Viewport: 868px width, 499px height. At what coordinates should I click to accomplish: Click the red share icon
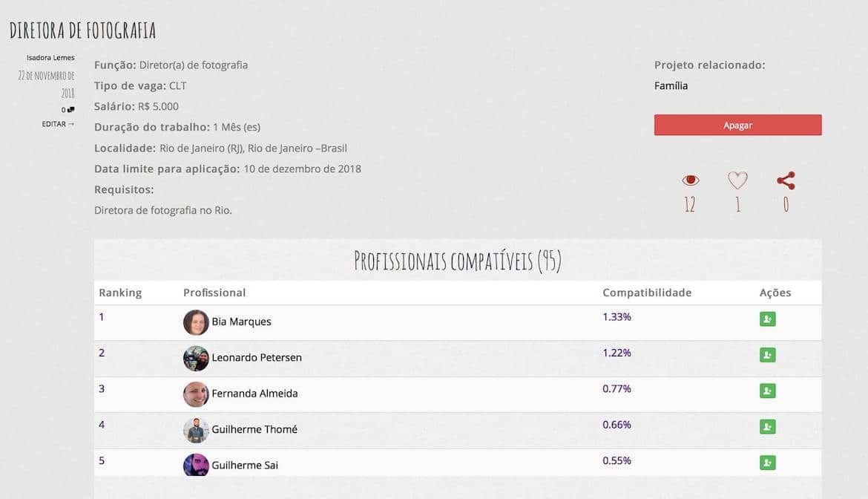pos(786,180)
